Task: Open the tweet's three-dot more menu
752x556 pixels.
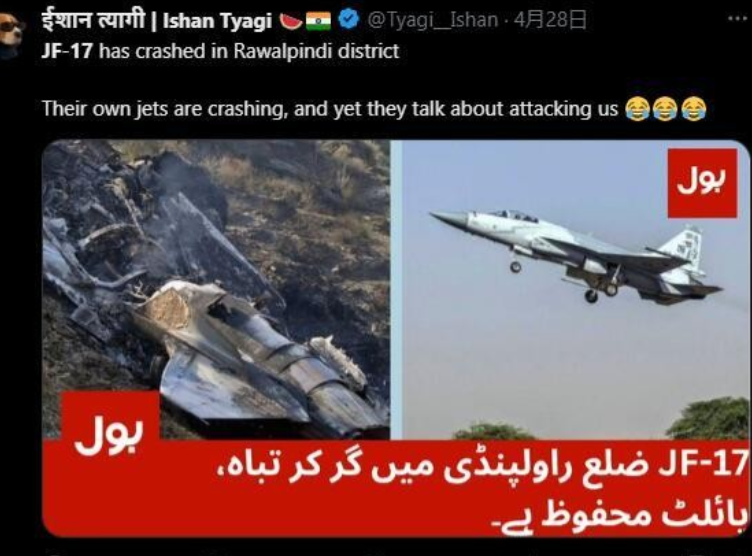Action: click(x=739, y=19)
